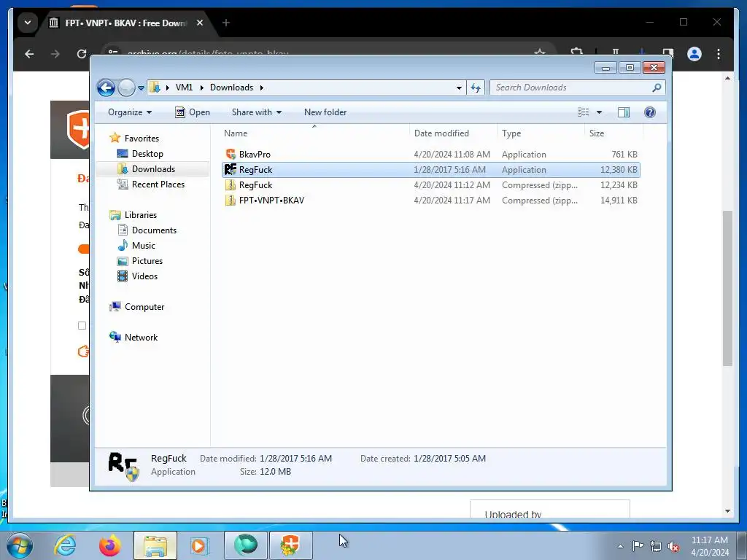This screenshot has height=560, width=747.
Task: Open Windows Media Player from taskbar
Action: click(x=199, y=545)
